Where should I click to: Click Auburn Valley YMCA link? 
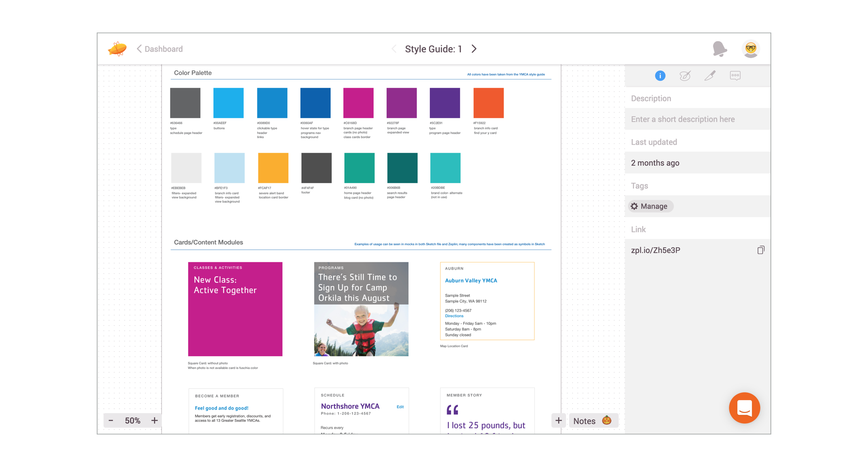471,280
